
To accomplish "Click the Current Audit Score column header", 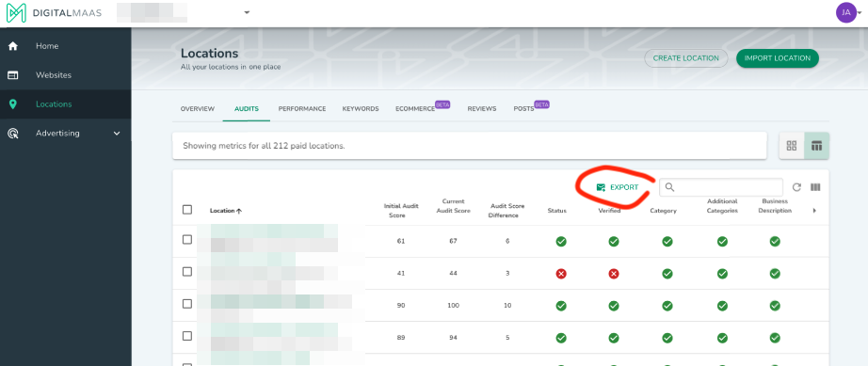I will (x=454, y=206).
